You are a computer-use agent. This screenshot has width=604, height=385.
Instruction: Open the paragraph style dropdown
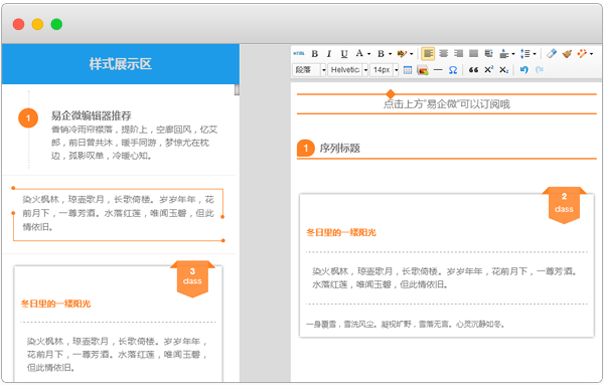click(x=310, y=70)
